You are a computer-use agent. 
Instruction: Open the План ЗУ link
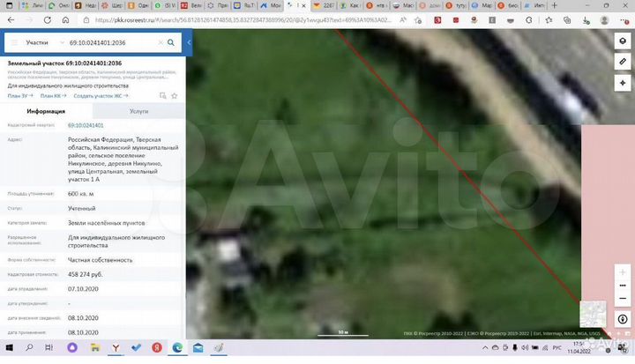(x=19, y=96)
